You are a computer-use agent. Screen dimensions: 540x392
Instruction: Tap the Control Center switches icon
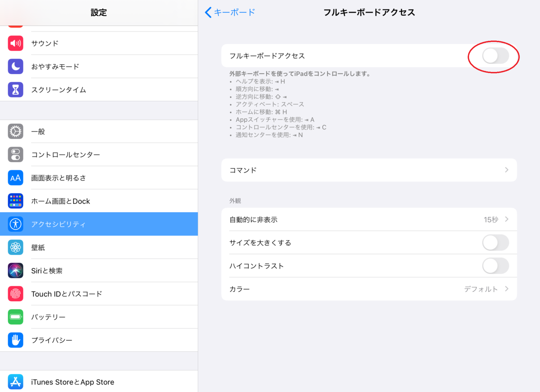[15, 155]
